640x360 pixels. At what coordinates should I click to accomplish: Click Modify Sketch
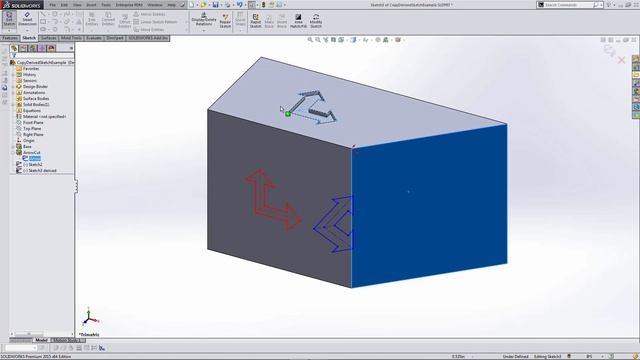(316, 21)
